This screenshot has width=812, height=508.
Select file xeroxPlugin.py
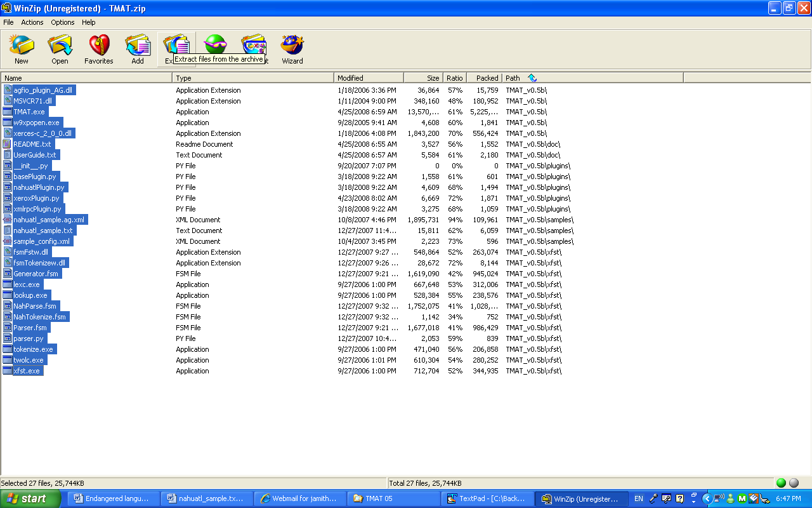[36, 198]
